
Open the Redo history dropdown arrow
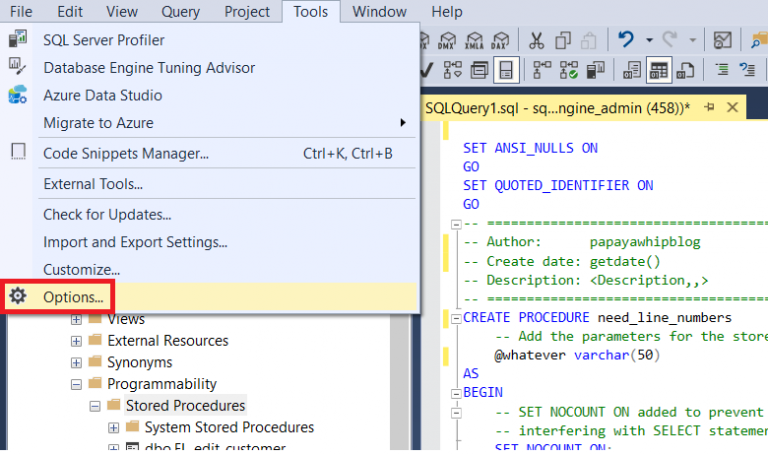pyautogui.click(x=693, y=40)
